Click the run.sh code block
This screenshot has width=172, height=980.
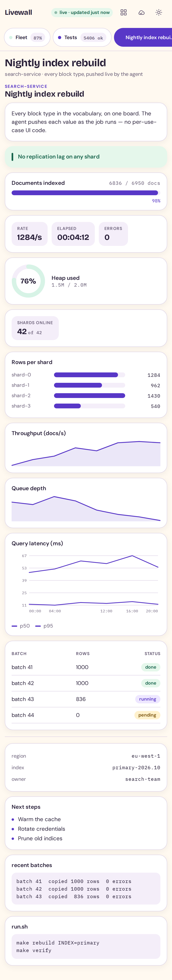pos(86,946)
